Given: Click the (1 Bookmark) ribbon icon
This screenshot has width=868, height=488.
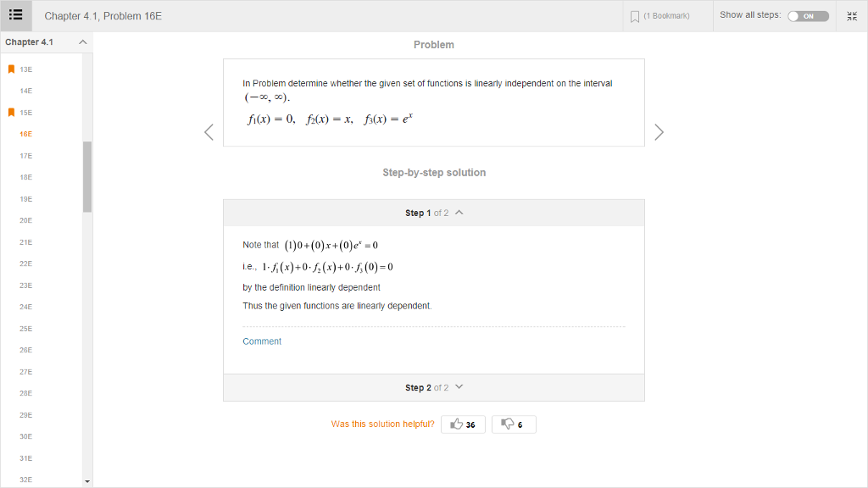Looking at the screenshot, I should point(633,15).
